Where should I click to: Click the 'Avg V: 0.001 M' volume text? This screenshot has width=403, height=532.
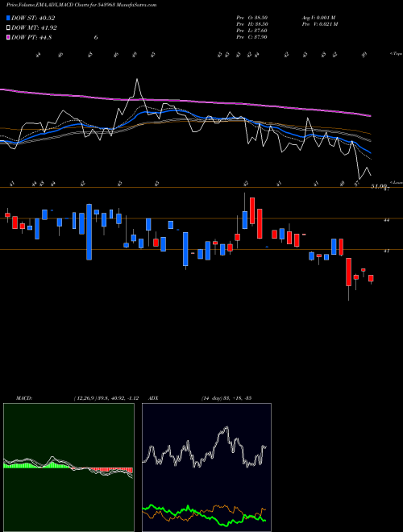[319, 18]
